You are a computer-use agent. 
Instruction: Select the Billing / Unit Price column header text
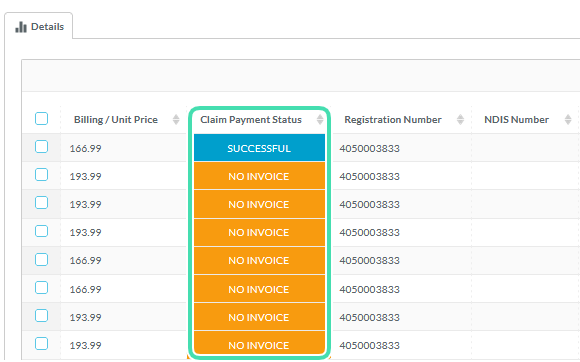point(116,120)
